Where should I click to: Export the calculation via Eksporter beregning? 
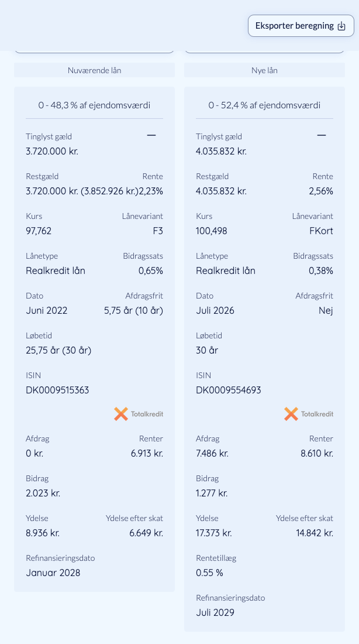pos(301,26)
